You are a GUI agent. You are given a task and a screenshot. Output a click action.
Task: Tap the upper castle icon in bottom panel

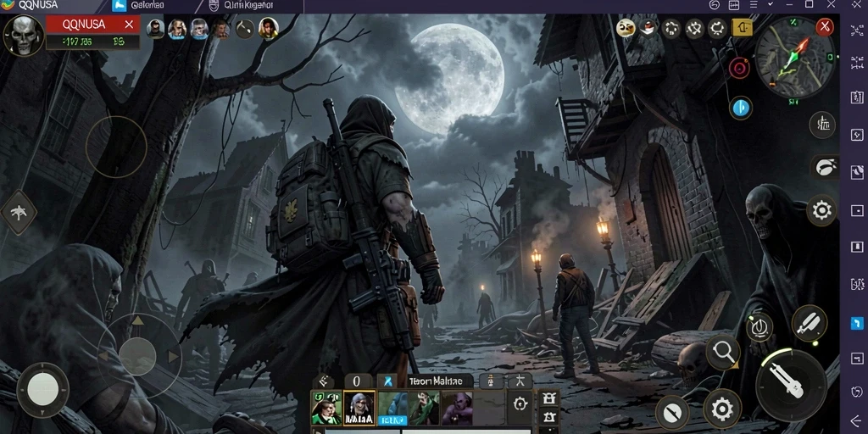coord(548,398)
